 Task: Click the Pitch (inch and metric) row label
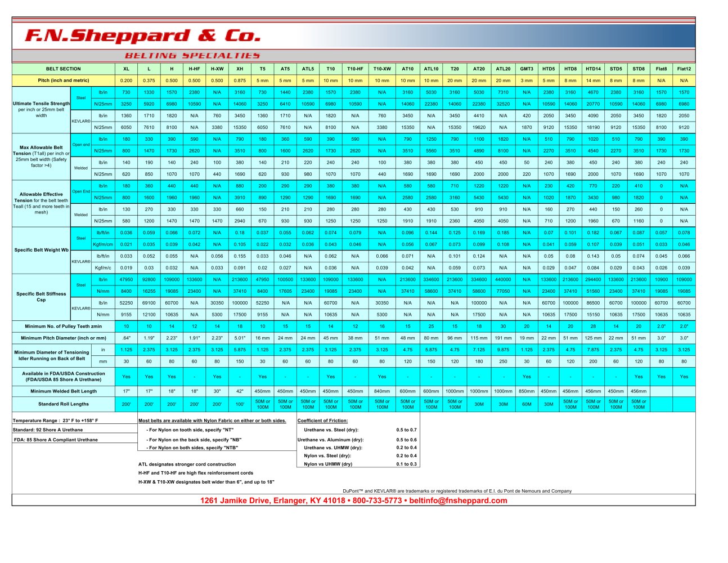[x=64, y=81]
